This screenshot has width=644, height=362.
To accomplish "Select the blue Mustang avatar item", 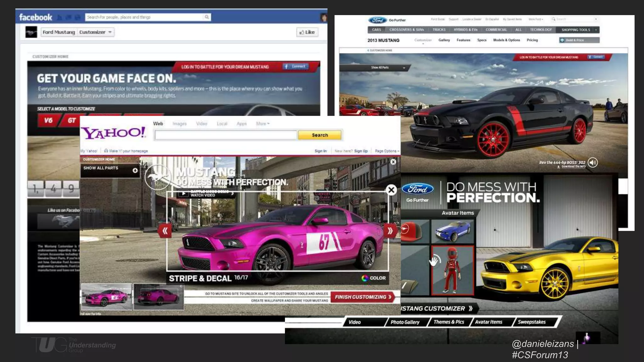I will [452, 232].
